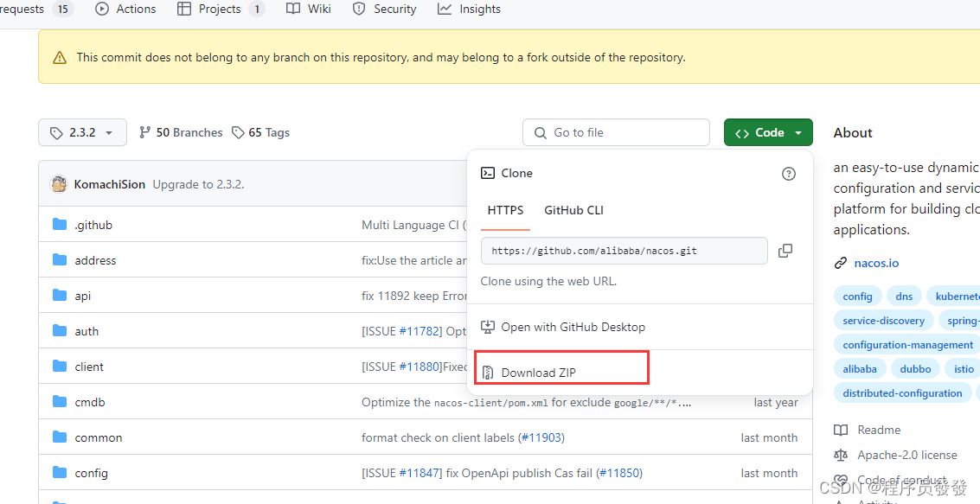Image resolution: width=980 pixels, height=504 pixels.
Task: View the 50 Branches link
Action: pyautogui.click(x=181, y=132)
